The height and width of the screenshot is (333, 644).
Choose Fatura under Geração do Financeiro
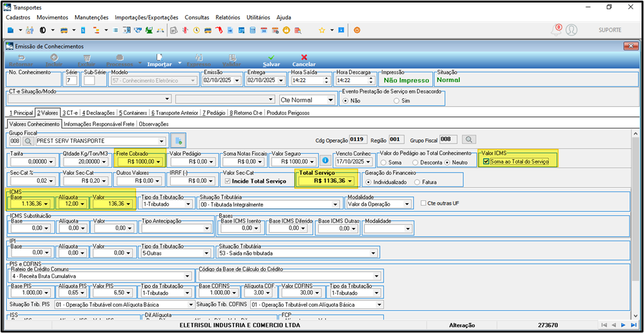click(x=418, y=182)
